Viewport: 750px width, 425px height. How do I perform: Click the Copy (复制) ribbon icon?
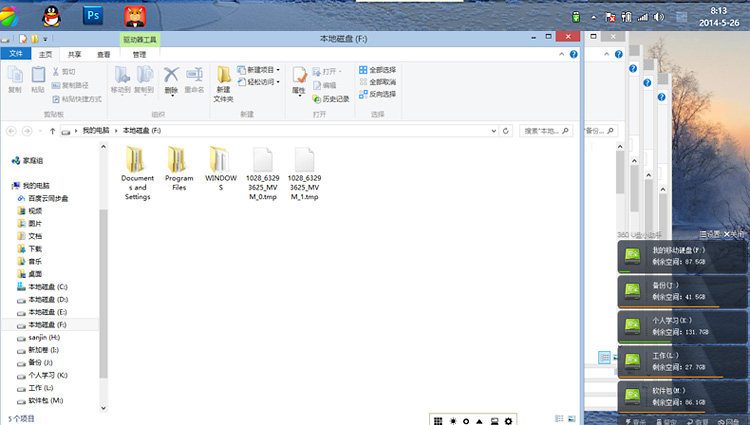point(15,79)
